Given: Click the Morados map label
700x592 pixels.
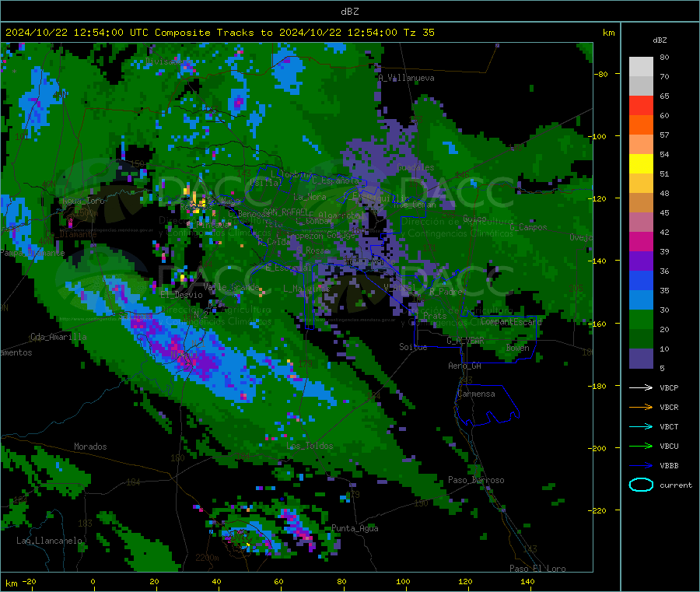Looking at the screenshot, I should (90, 447).
